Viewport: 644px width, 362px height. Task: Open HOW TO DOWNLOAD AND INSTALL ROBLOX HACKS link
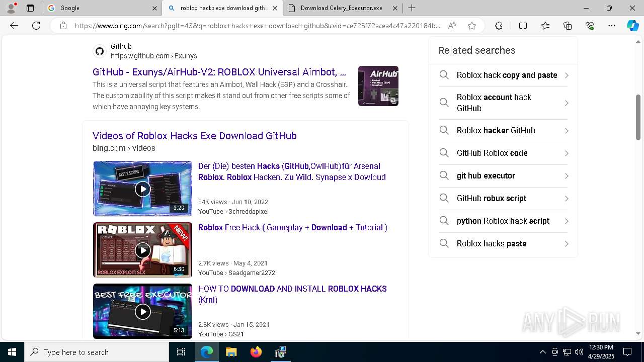click(x=292, y=294)
